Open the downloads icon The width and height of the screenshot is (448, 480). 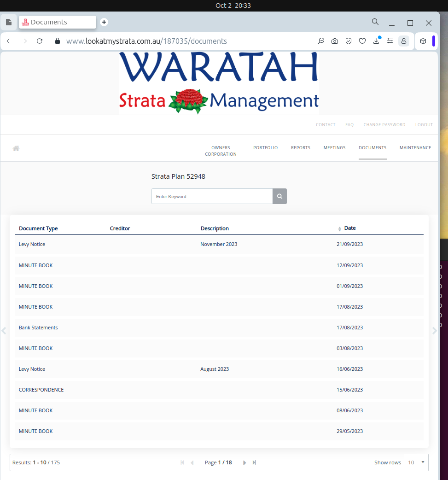pyautogui.click(x=376, y=41)
